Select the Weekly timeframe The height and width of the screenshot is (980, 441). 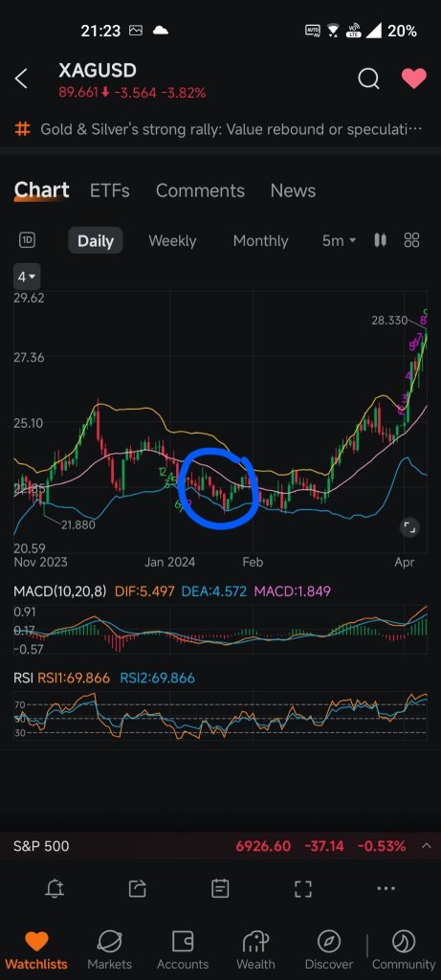tap(172, 240)
